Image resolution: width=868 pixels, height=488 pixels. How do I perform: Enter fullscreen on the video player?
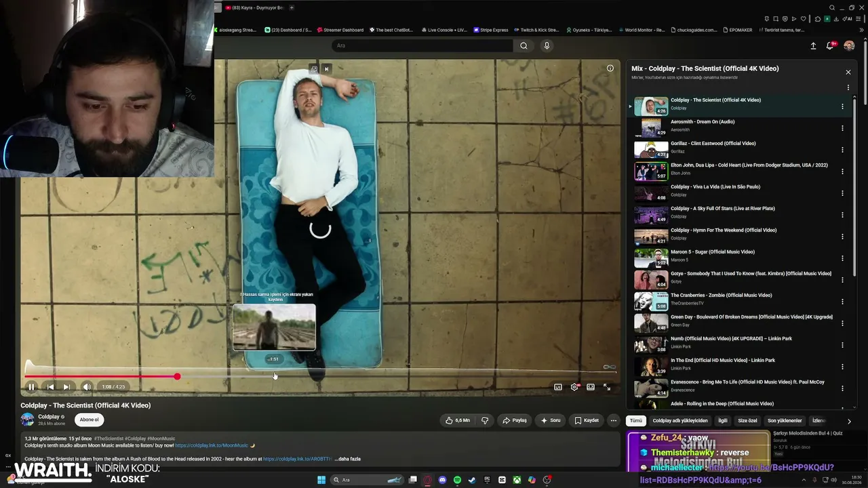607,387
